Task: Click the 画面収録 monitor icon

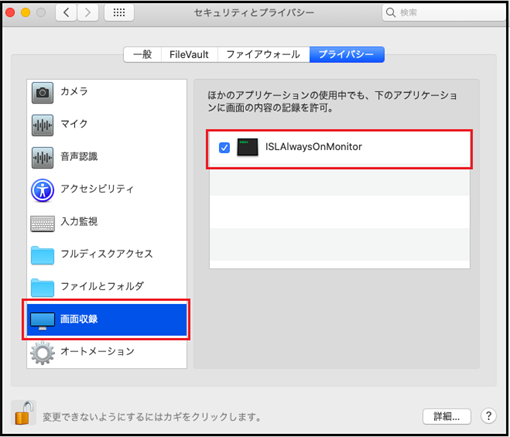Action: [42, 321]
